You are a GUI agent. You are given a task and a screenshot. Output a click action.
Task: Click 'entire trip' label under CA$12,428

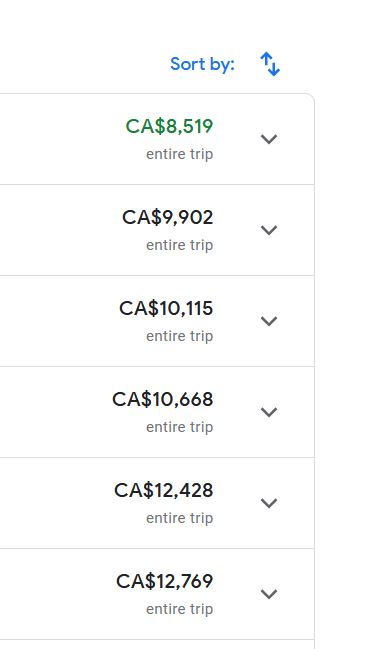pyautogui.click(x=180, y=519)
